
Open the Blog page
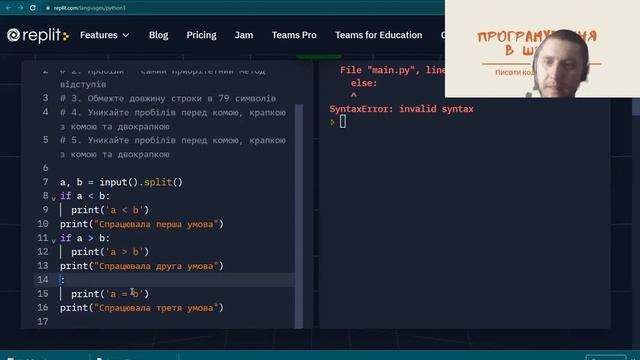(x=158, y=36)
